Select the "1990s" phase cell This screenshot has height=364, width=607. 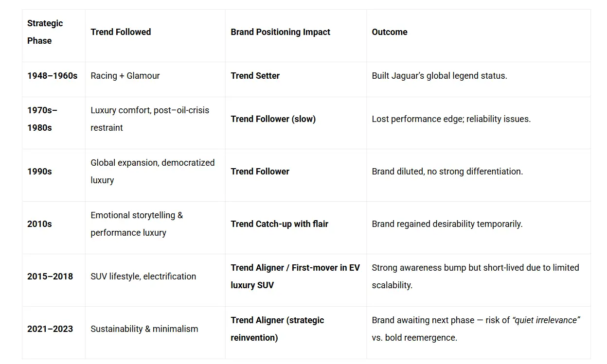click(x=39, y=172)
